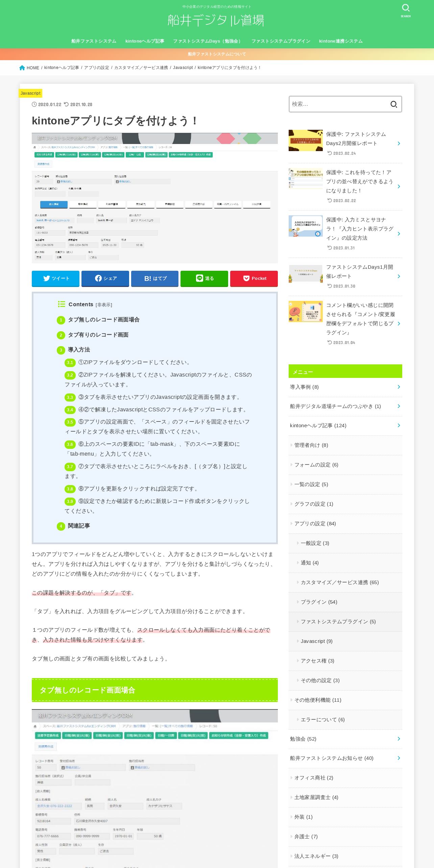Go to site title 船井デジタル道場

coord(216,20)
